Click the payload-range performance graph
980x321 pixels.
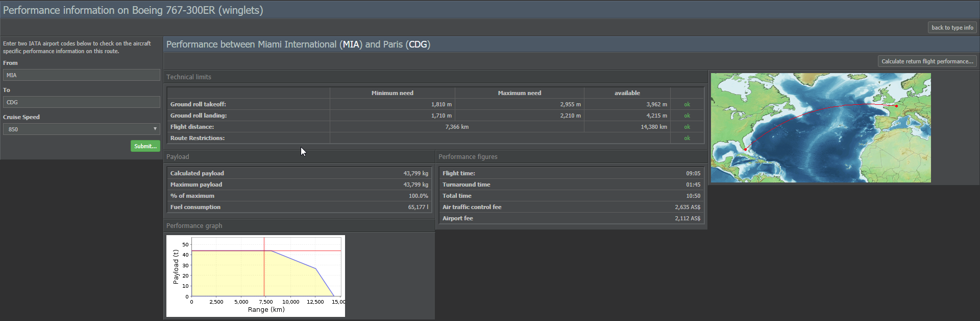256,276
